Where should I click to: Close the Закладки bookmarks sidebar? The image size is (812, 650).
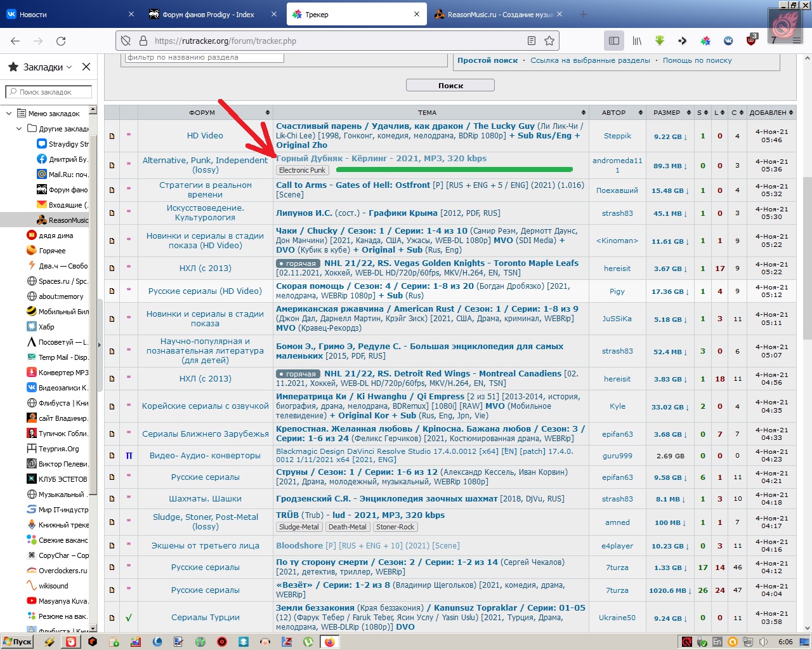point(86,67)
